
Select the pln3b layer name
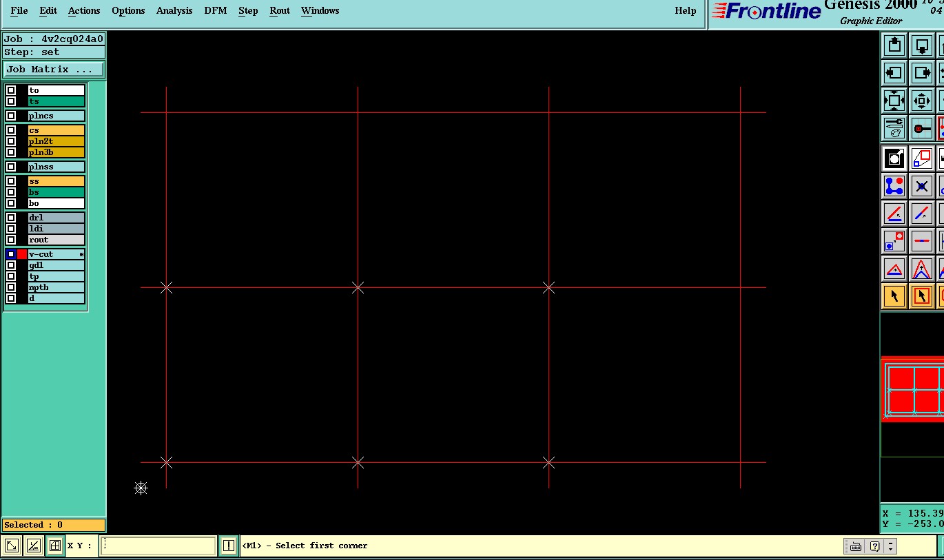(57, 152)
